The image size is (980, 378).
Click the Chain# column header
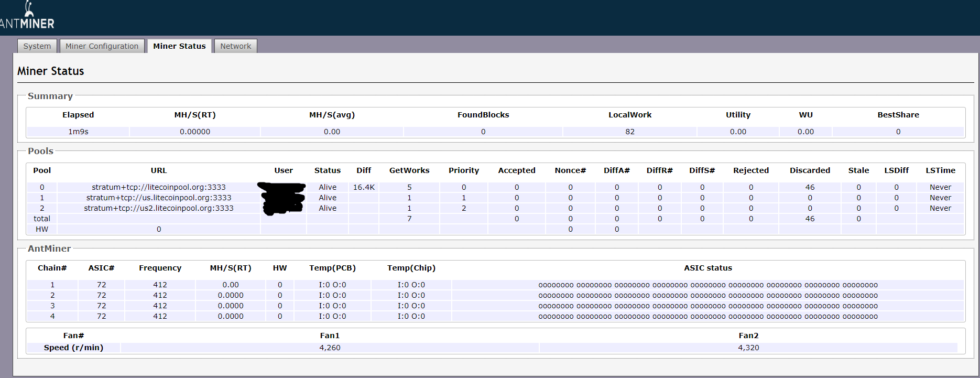[x=52, y=268]
